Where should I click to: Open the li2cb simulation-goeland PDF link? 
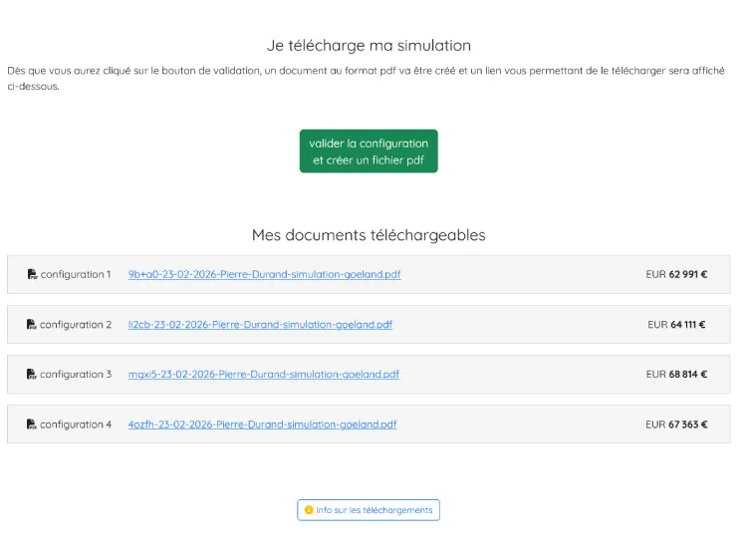click(260, 324)
